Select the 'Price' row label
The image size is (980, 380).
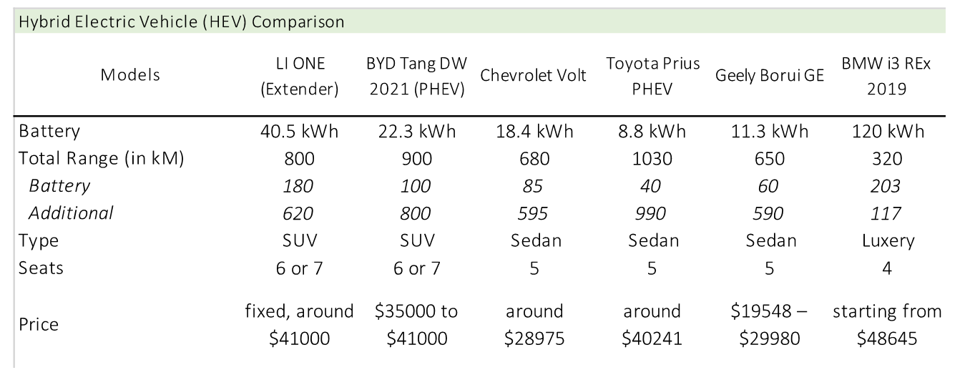tap(39, 324)
